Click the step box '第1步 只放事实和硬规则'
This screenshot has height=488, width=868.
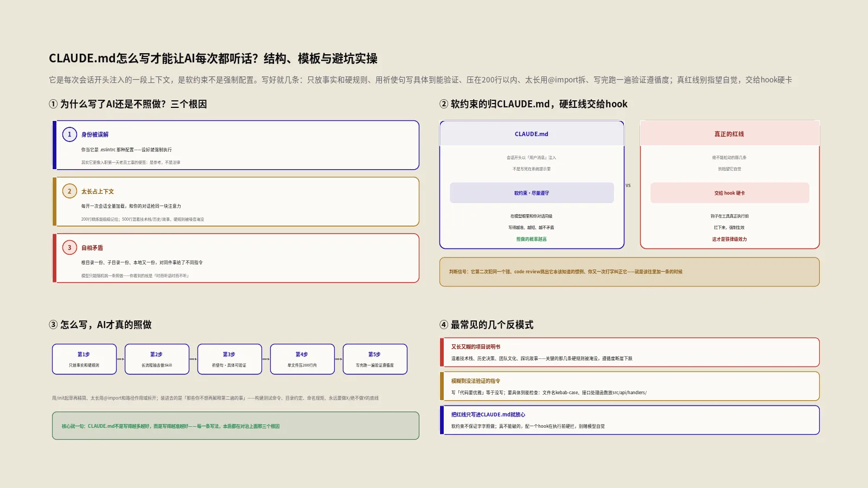pos(84,359)
